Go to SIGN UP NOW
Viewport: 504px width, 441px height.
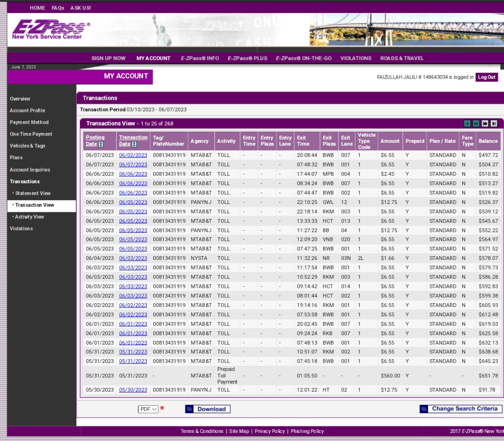pos(108,58)
